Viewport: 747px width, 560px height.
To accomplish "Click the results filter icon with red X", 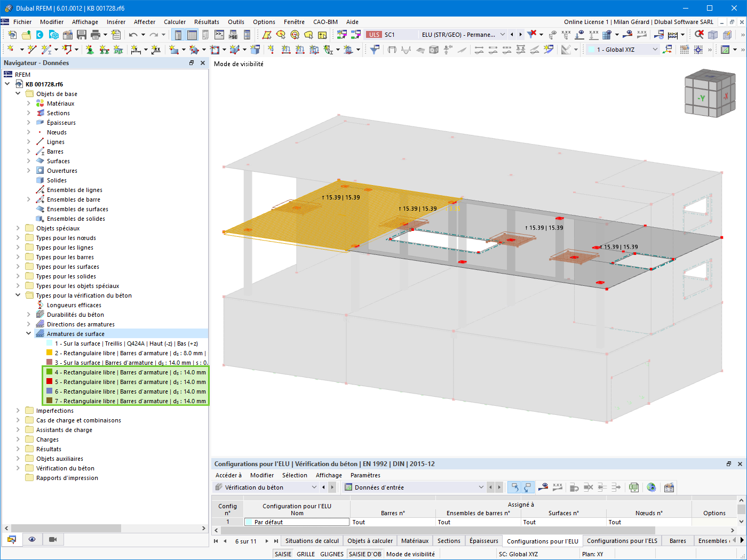I will pos(531,34).
